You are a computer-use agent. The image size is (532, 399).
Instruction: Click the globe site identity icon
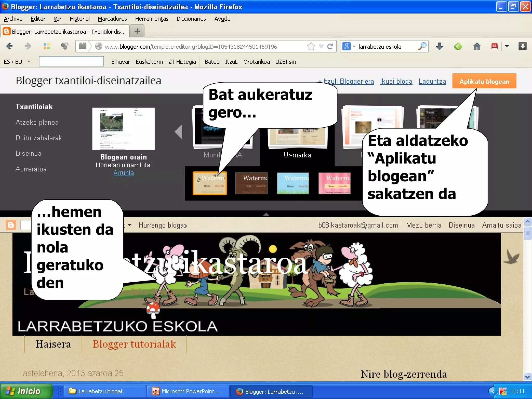[x=98, y=46]
